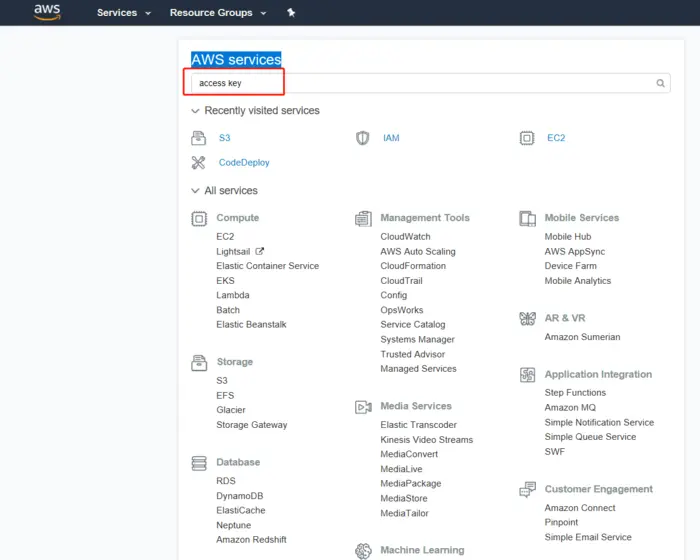Viewport: 700px width, 560px height.
Task: Go to DynamoDB under Database
Action: point(240,496)
